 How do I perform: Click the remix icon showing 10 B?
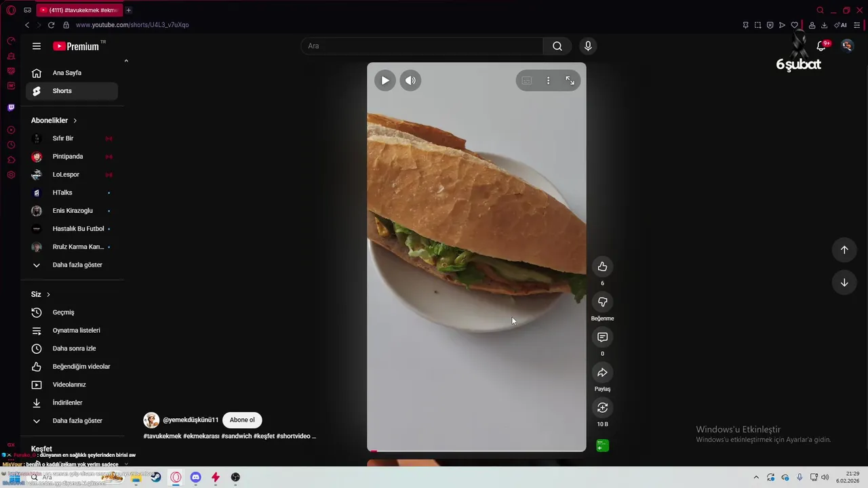coord(602,407)
